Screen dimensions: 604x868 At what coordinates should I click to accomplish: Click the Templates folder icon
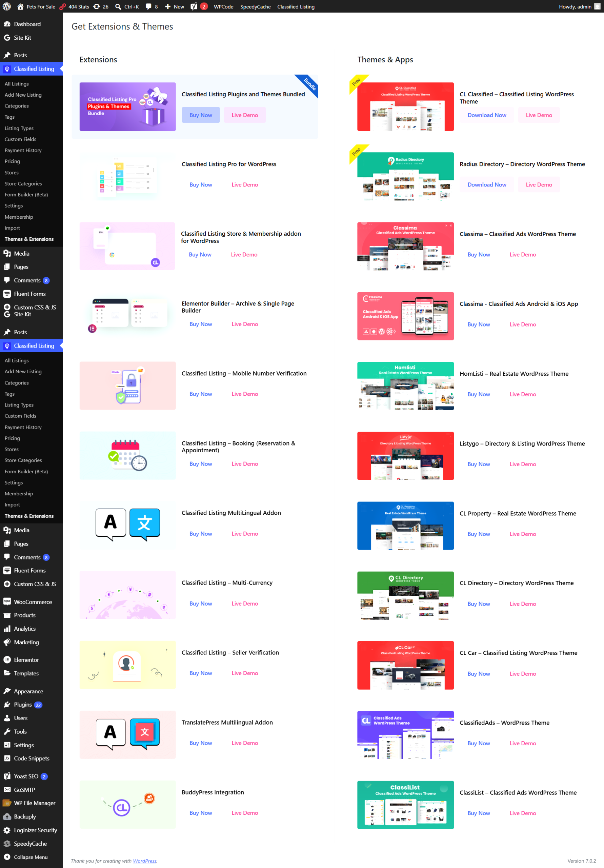7,673
